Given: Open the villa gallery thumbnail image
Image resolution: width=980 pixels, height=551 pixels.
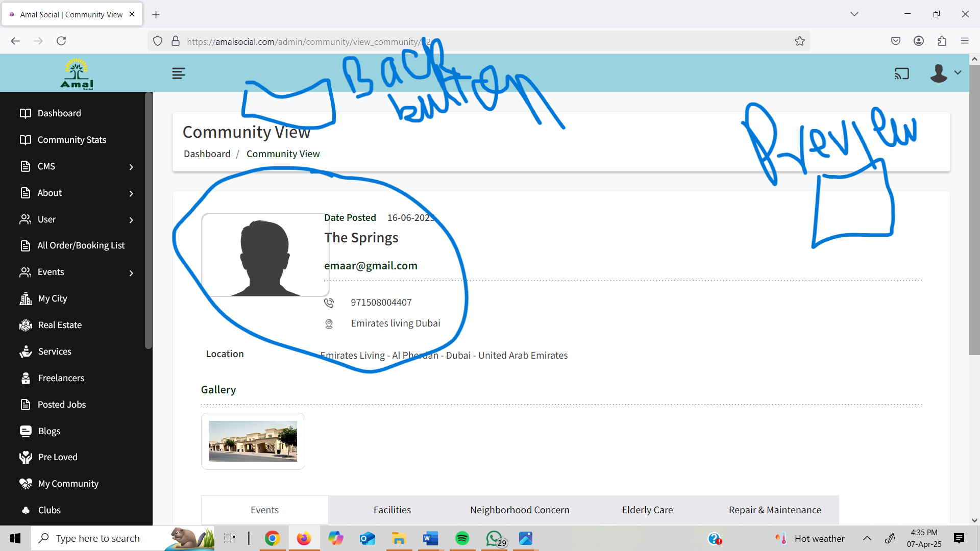Looking at the screenshot, I should click(253, 441).
